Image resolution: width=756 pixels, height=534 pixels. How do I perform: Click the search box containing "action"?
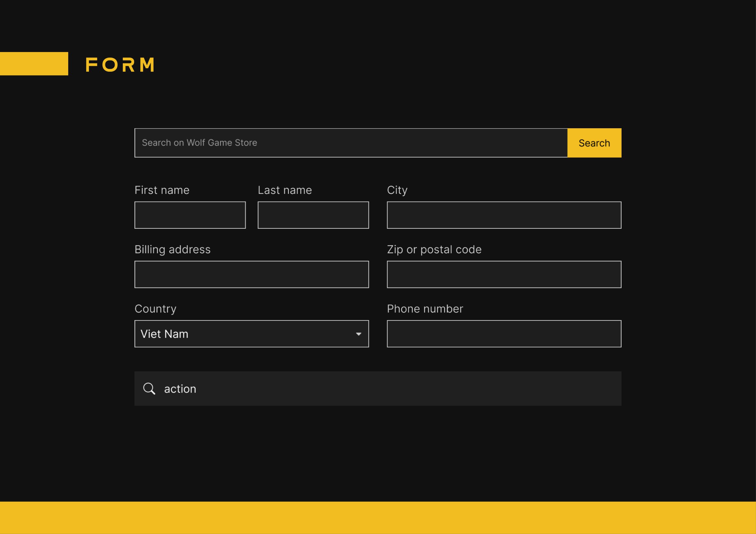(x=378, y=389)
